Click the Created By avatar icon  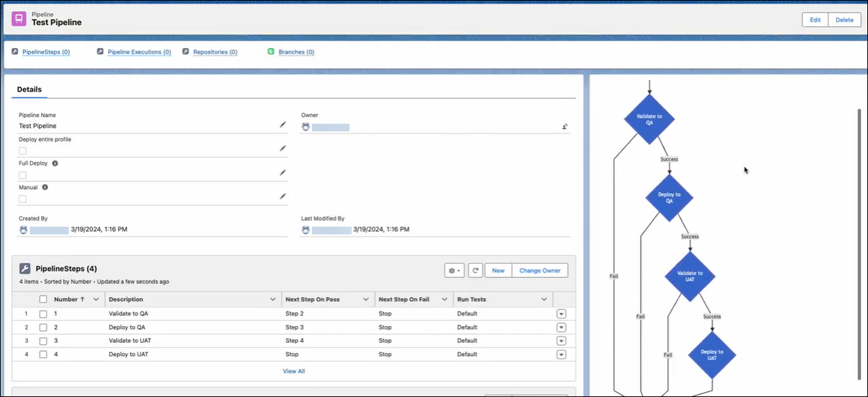(24, 229)
